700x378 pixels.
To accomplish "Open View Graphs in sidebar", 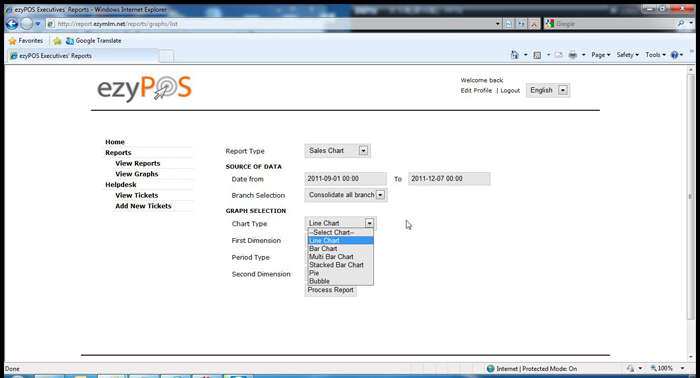I will [137, 174].
